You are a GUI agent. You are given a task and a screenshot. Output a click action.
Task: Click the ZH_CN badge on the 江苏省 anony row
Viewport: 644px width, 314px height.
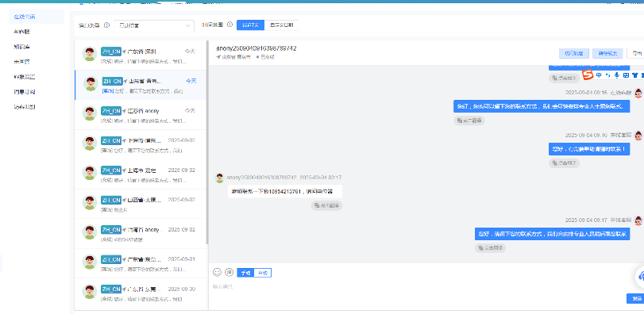pyautogui.click(x=111, y=111)
